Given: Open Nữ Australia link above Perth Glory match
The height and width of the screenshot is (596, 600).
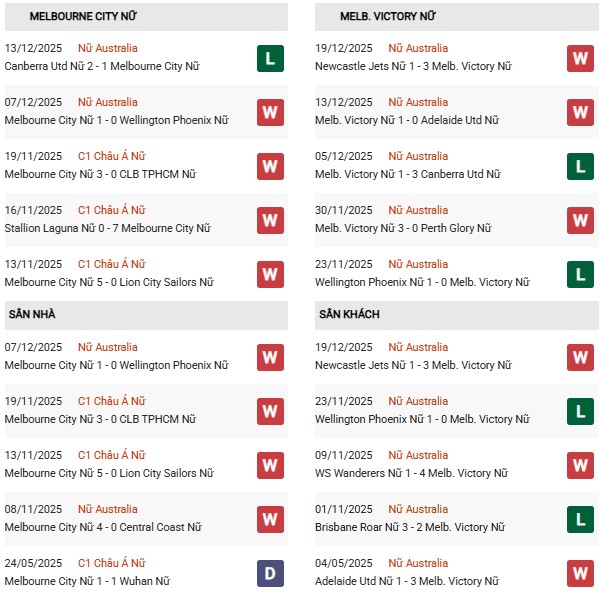Looking at the screenshot, I should tap(418, 210).
